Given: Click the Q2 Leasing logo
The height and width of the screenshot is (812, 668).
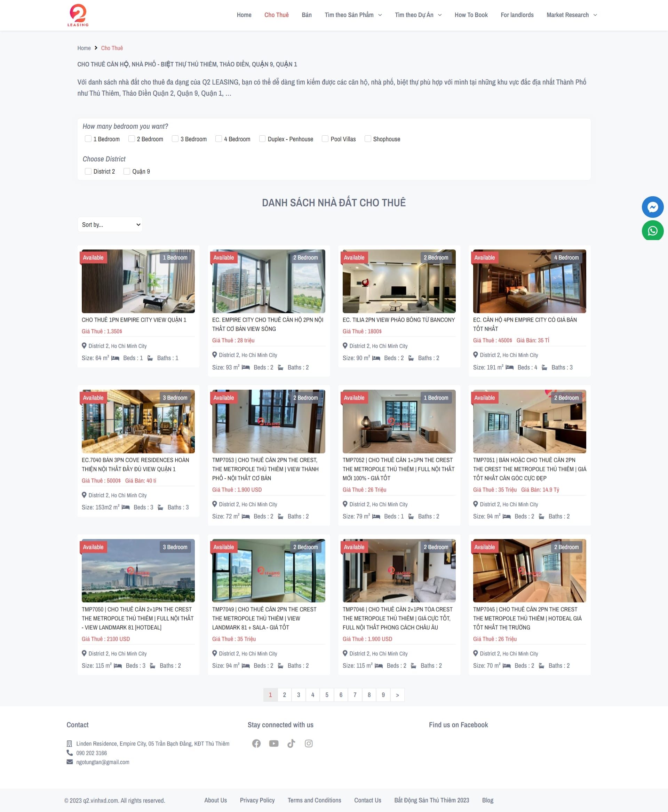Looking at the screenshot, I should tap(78, 15).
